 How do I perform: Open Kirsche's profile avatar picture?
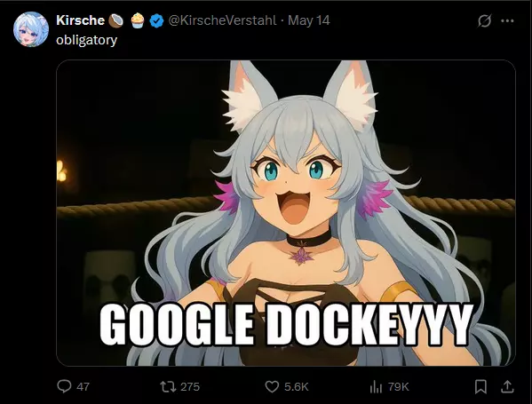pos(31,29)
